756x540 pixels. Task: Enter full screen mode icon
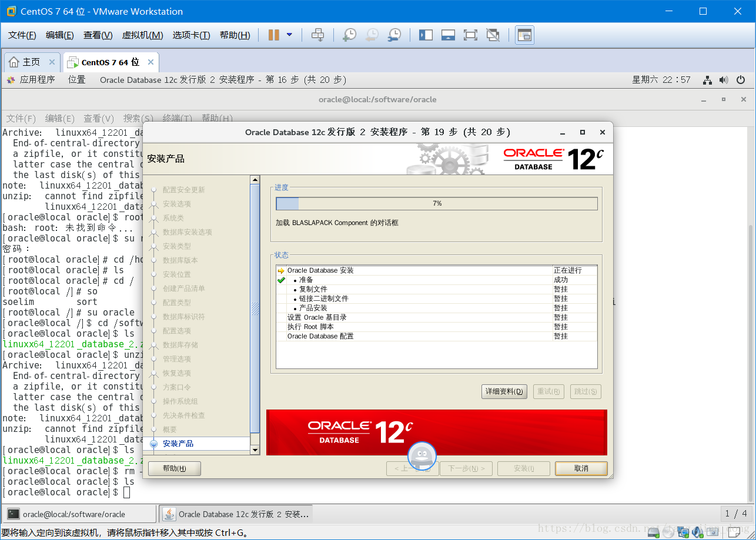pos(470,35)
